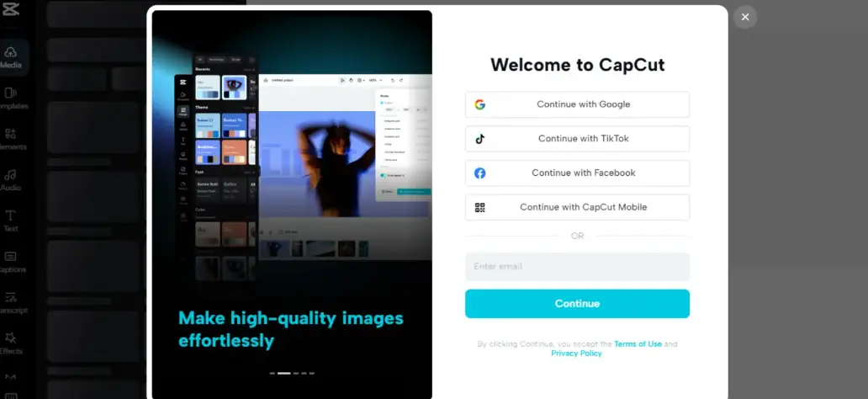Focus the Enter email field
The height and width of the screenshot is (399, 868).
tap(577, 267)
